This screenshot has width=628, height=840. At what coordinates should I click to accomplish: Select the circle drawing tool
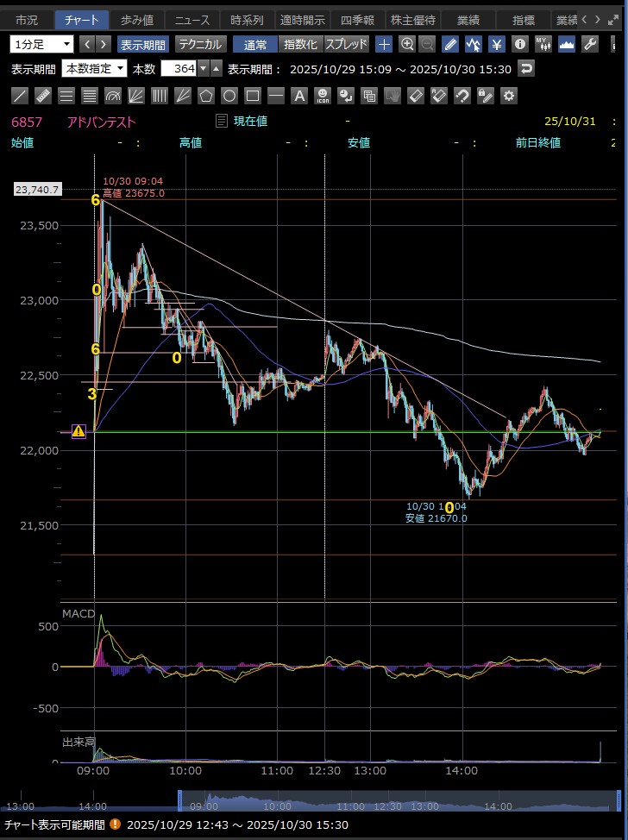coord(229,96)
